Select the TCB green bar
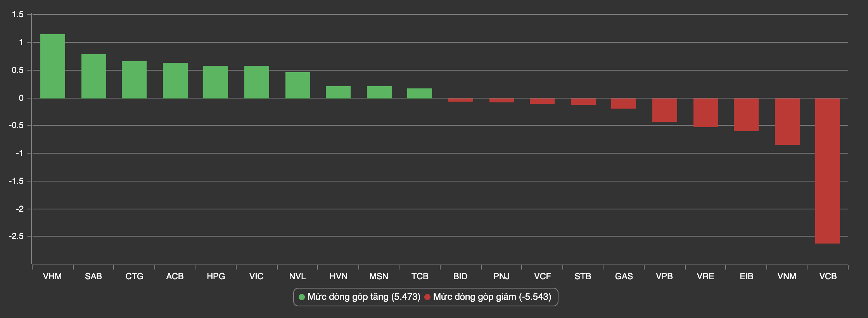 click(x=420, y=93)
